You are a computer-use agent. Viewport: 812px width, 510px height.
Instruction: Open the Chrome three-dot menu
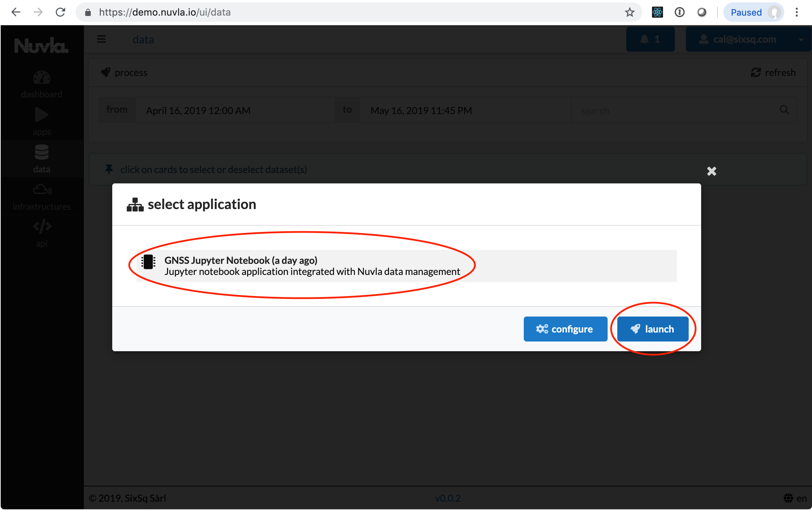click(x=797, y=12)
